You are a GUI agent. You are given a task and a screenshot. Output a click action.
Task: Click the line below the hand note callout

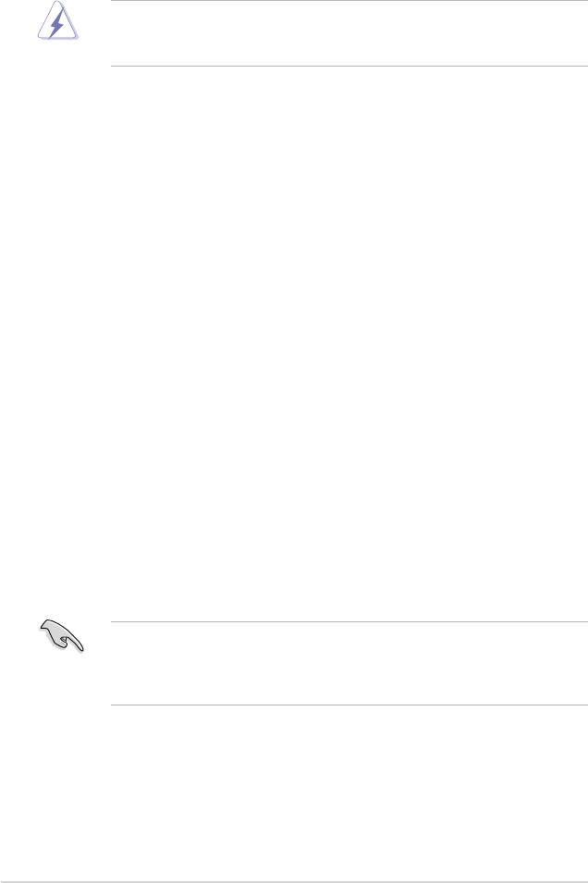(349, 705)
